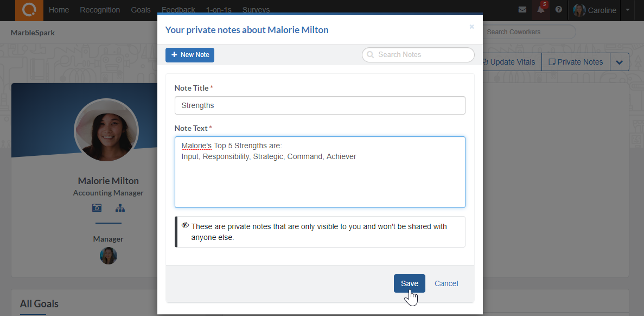Expand the chevron next to Private Notes
The height and width of the screenshot is (316, 644).
click(x=620, y=61)
